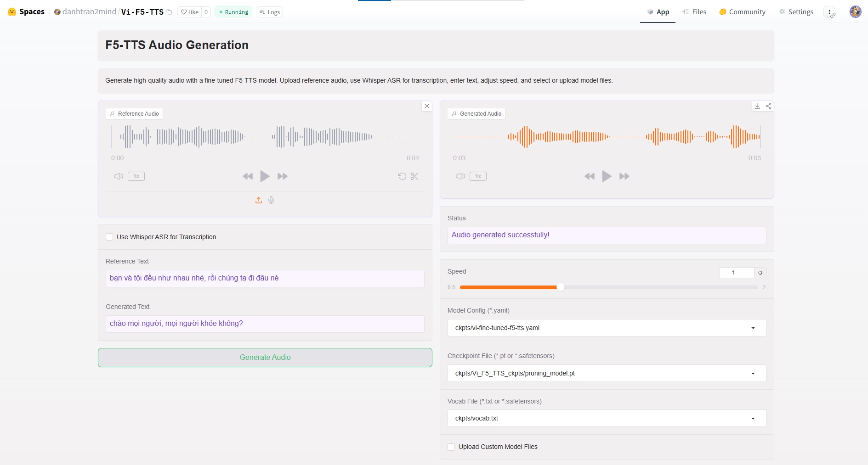Mute the Generated Audio volume

coord(460,176)
